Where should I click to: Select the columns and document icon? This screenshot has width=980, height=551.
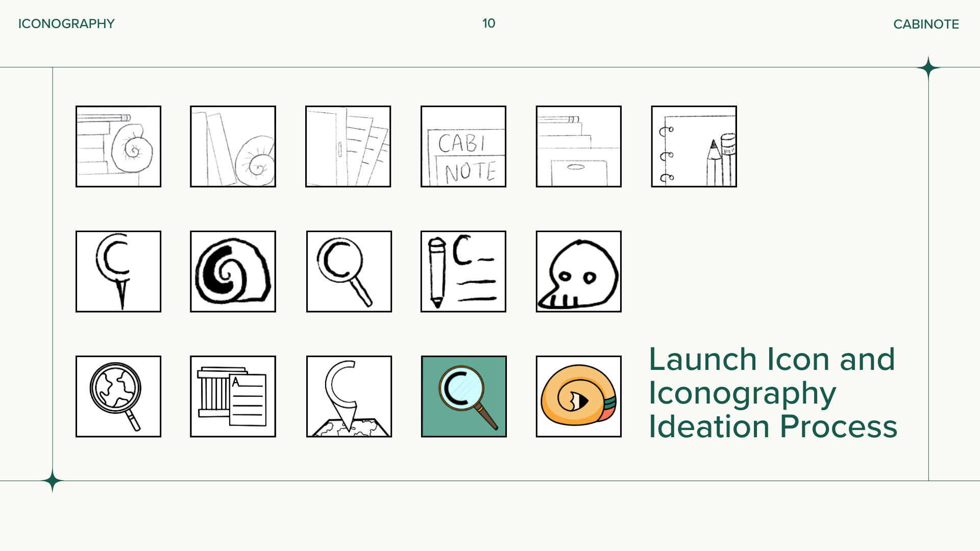(233, 396)
